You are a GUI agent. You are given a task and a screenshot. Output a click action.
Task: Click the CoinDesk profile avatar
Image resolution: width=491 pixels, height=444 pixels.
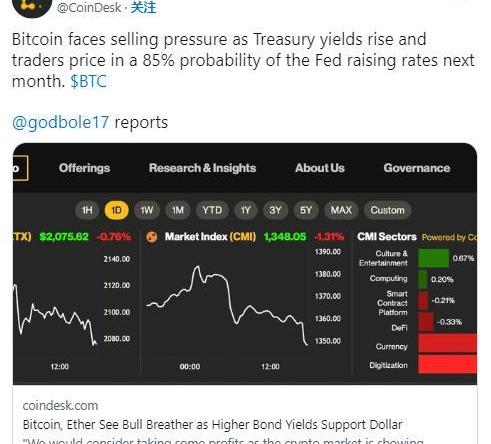32,7
